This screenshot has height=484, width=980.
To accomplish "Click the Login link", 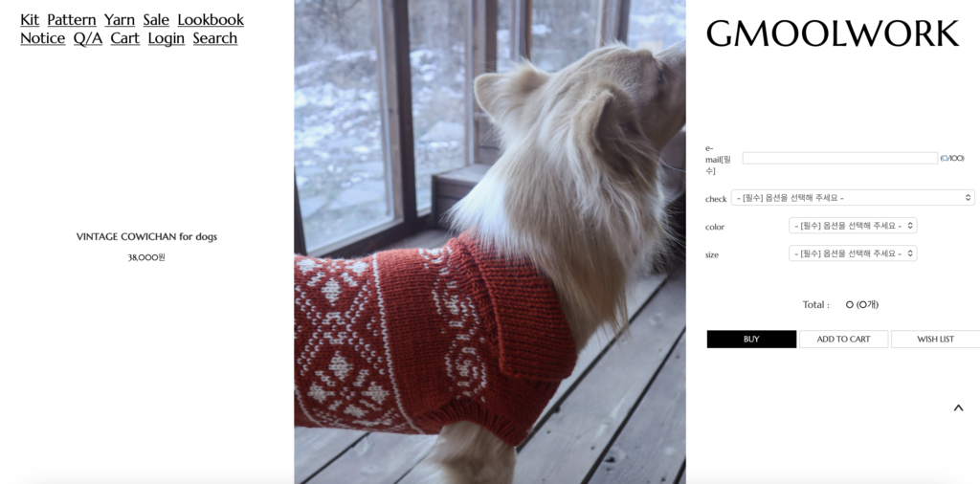I will 167,38.
